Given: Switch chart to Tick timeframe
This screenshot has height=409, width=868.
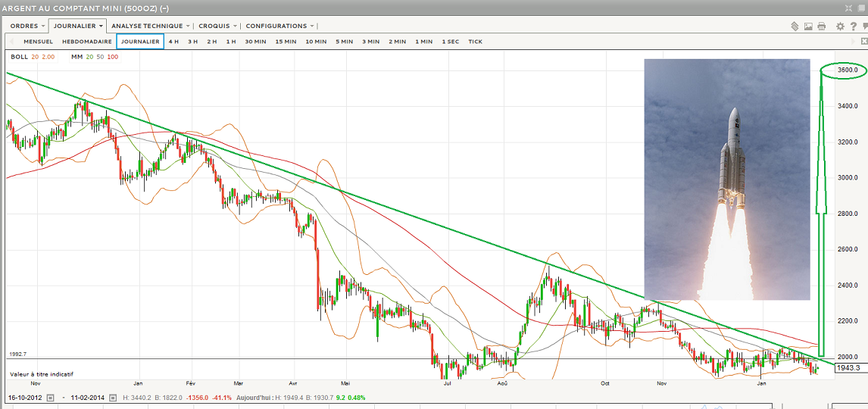Looking at the screenshot, I should [475, 42].
